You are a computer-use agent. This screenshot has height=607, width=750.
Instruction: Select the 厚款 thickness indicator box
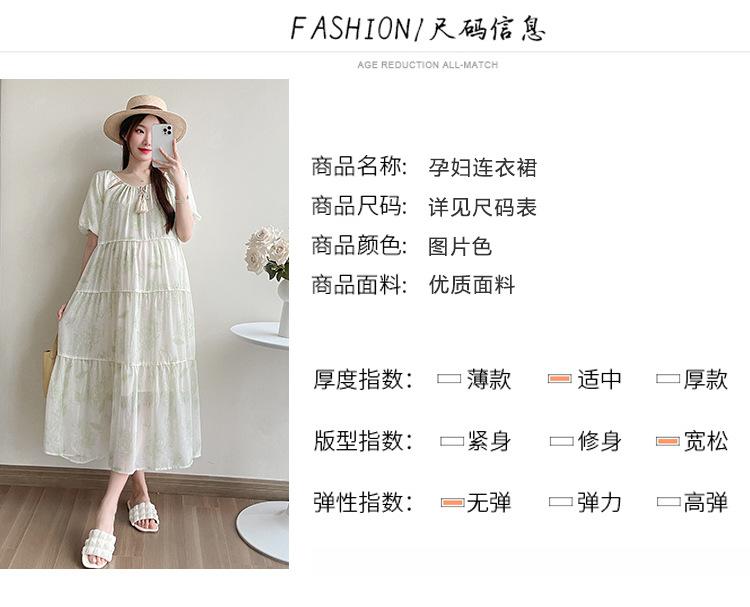pyautogui.click(x=668, y=379)
